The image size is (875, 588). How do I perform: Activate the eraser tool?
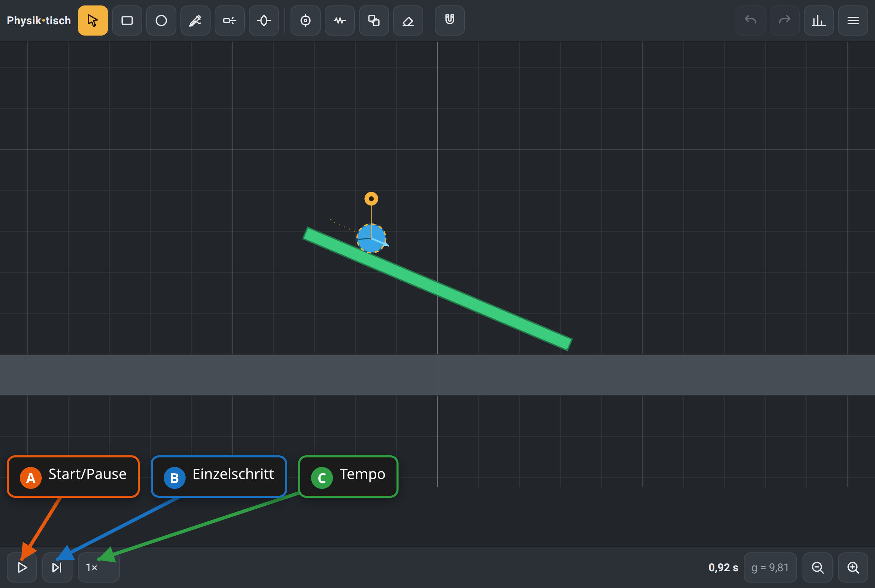click(x=408, y=20)
